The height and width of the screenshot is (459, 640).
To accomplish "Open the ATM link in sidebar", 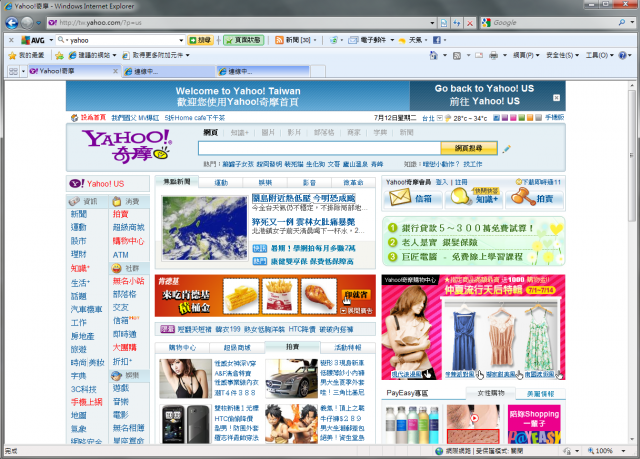I will click(x=121, y=255).
